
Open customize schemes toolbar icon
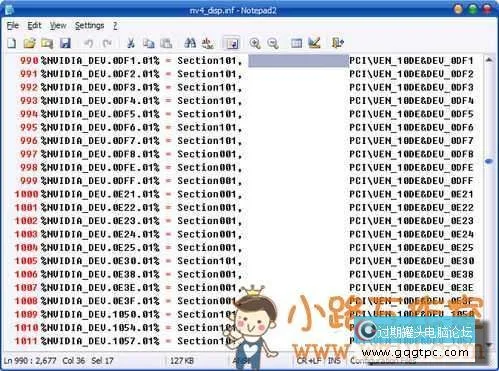pyautogui.click(x=314, y=43)
